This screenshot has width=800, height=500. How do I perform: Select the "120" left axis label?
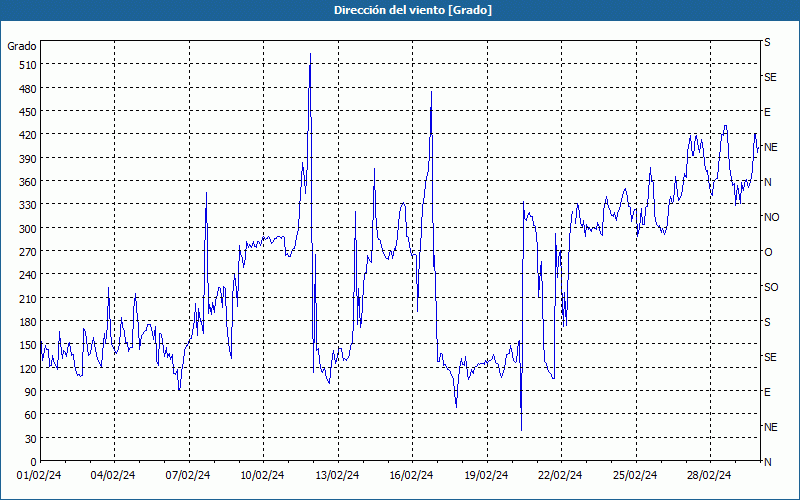click(x=28, y=369)
